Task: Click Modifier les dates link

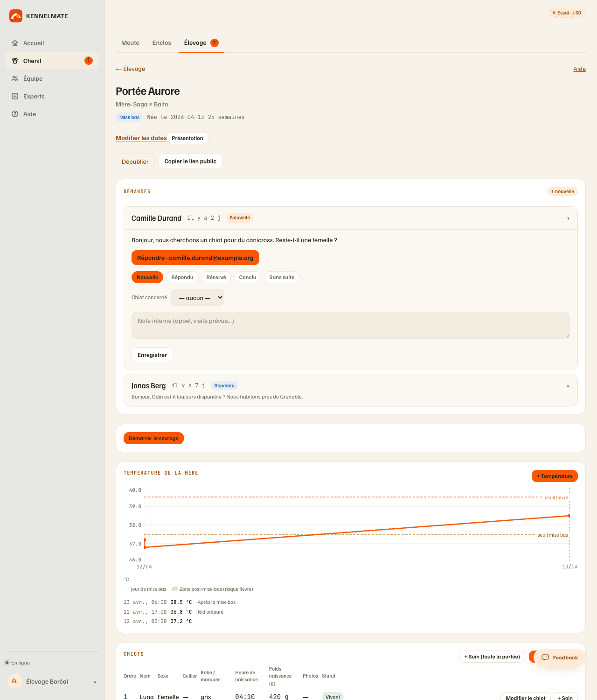Action: (141, 138)
